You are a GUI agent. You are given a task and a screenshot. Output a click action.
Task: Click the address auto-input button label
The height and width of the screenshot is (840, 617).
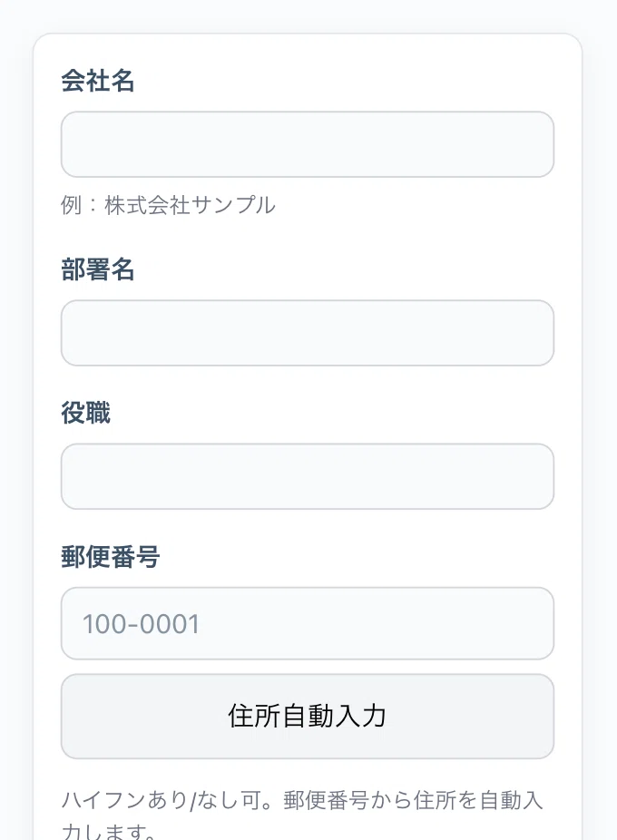coord(308,716)
